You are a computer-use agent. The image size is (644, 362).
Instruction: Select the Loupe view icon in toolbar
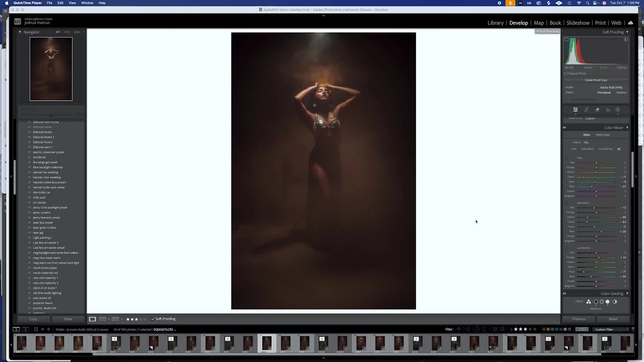(x=92, y=319)
